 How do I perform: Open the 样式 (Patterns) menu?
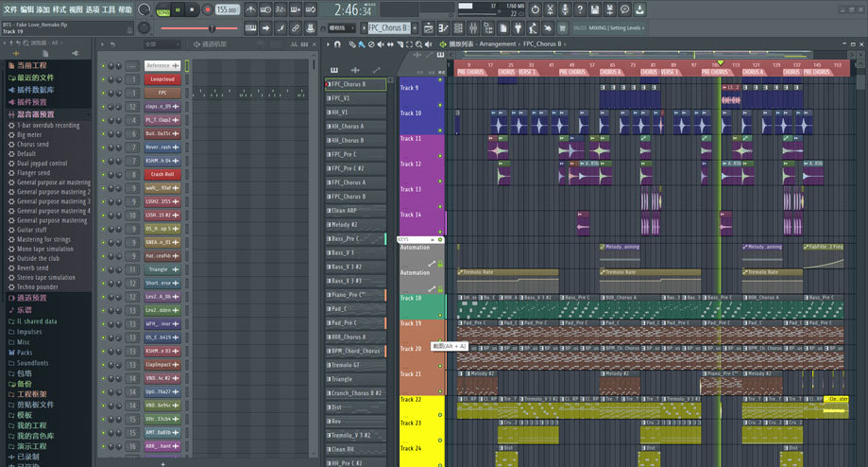tap(59, 9)
